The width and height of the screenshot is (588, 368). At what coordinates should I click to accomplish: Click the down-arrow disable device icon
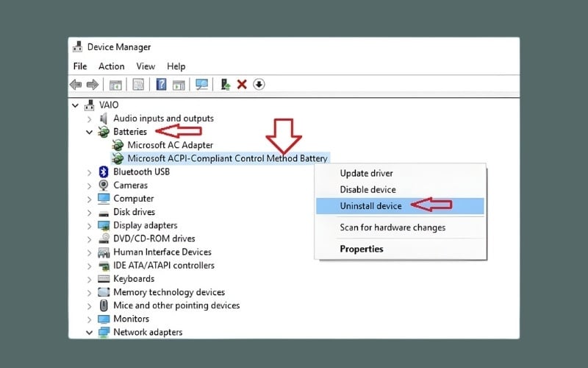point(259,85)
